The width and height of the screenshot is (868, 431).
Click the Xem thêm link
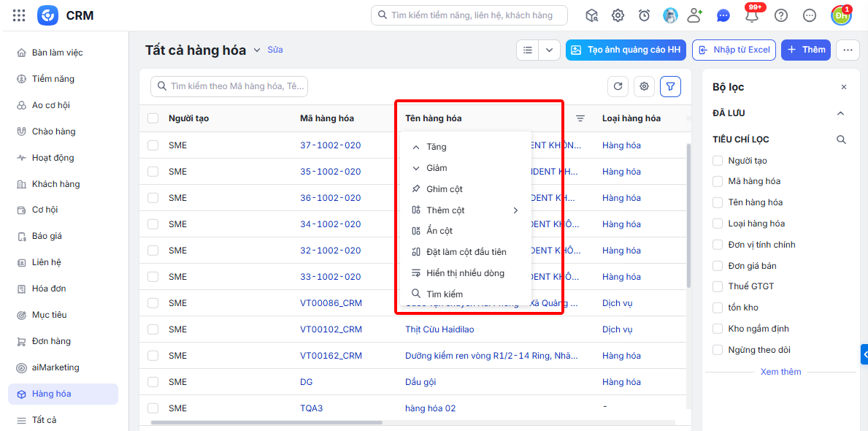point(780,372)
